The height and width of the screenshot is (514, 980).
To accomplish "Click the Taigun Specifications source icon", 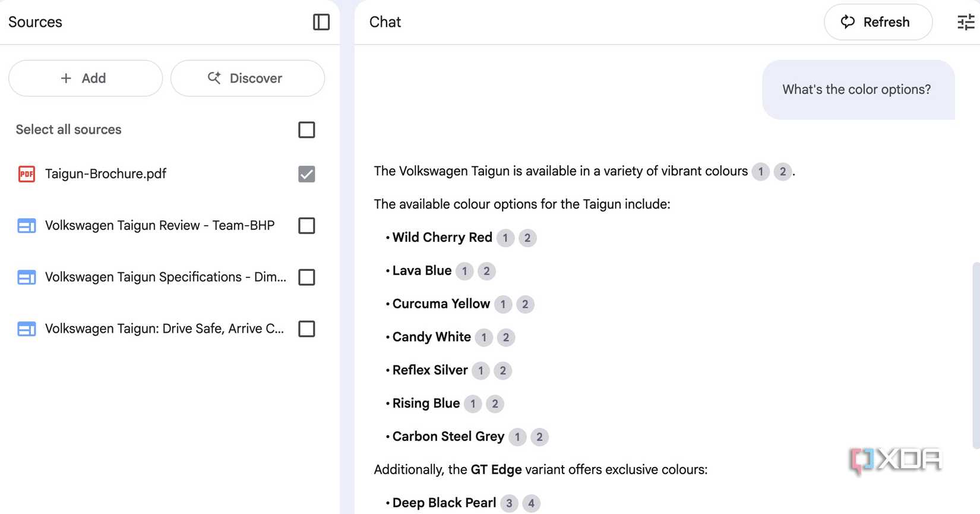I will pyautogui.click(x=27, y=278).
